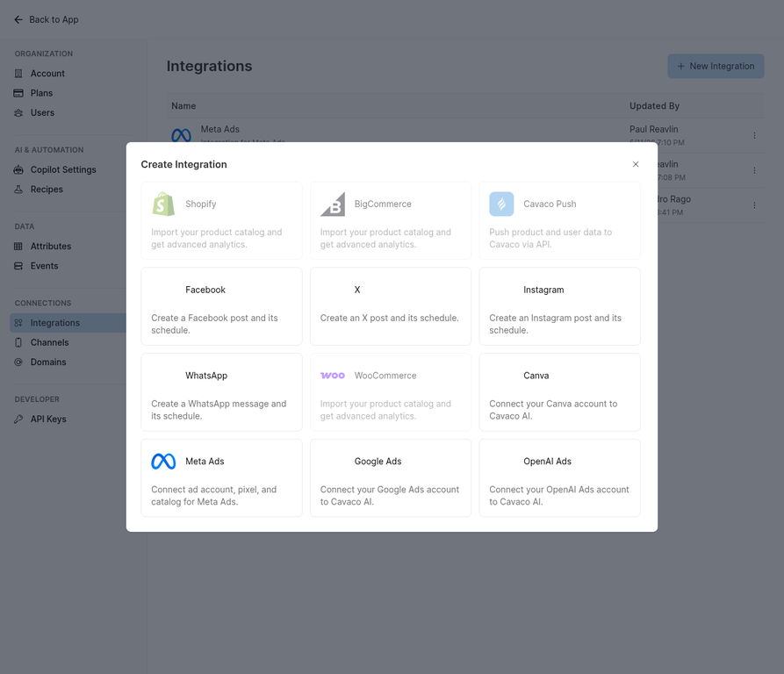The image size is (784, 674).
Task: Select the X integration card
Action: 391,306
